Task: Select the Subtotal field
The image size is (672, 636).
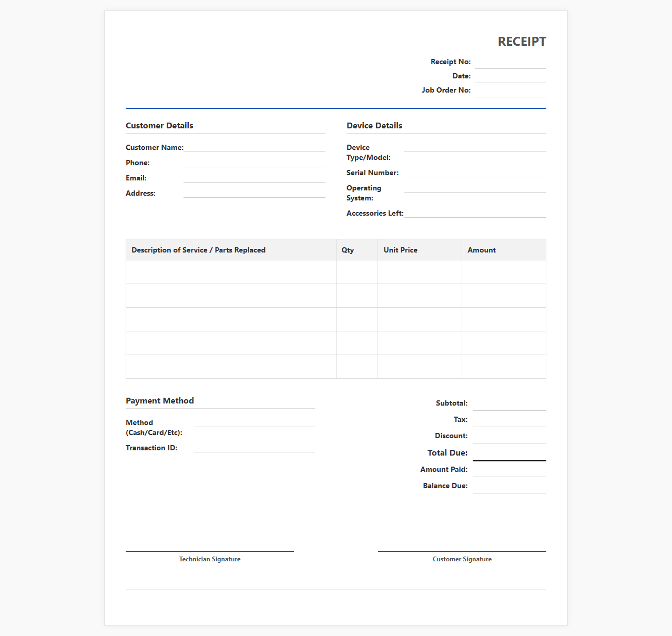Action: point(510,403)
